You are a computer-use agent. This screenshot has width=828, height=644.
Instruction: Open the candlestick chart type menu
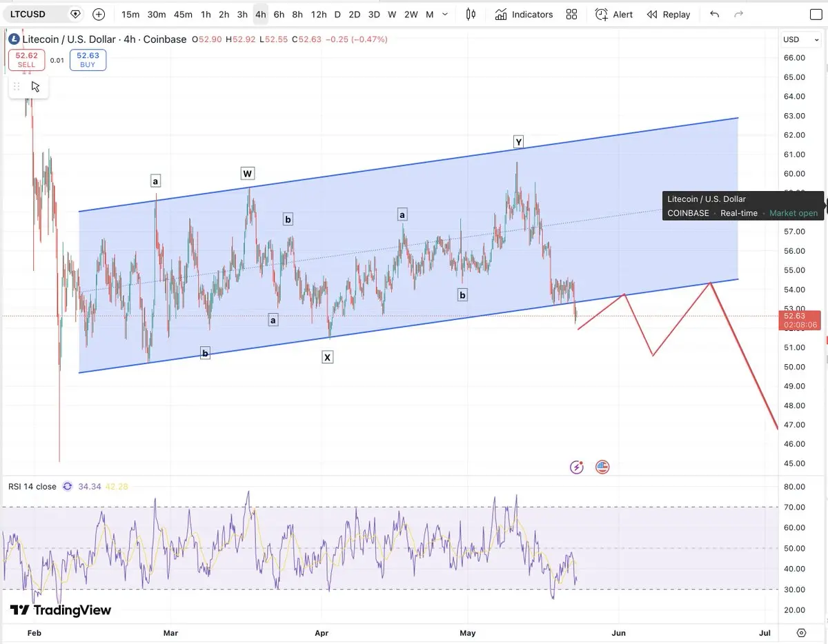pyautogui.click(x=471, y=14)
